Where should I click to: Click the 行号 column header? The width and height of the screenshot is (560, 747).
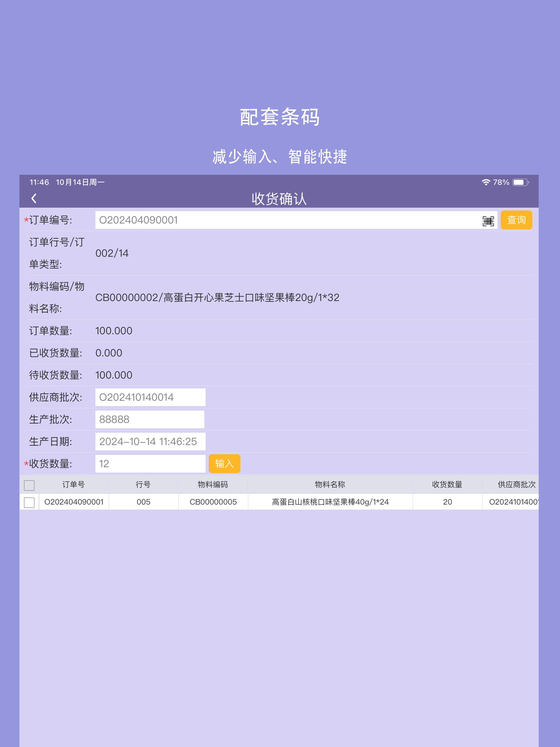click(x=143, y=484)
